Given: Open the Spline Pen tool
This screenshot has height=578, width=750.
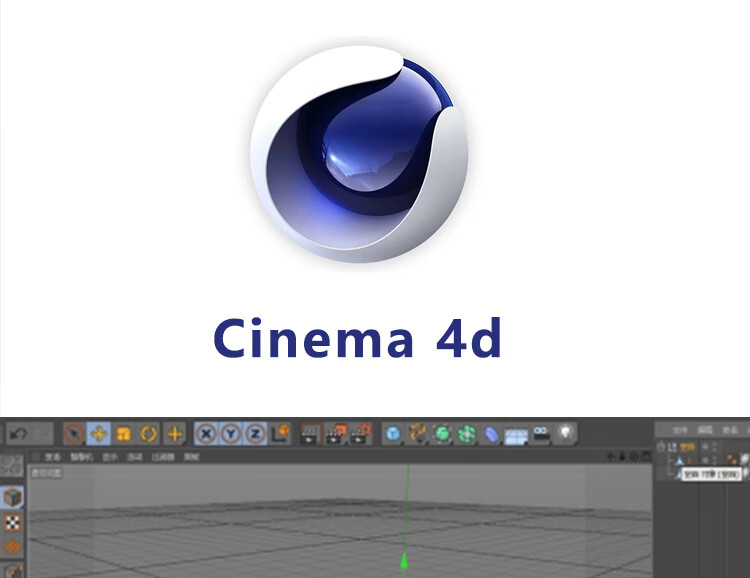Looking at the screenshot, I should click(418, 434).
